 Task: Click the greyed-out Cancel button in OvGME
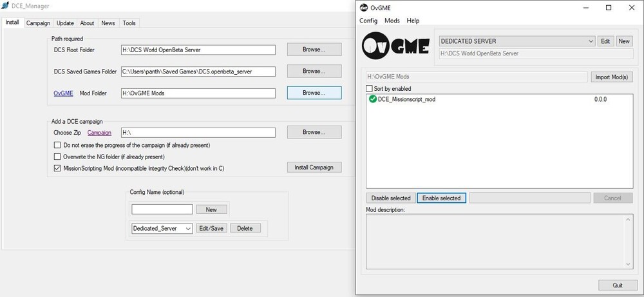613,198
